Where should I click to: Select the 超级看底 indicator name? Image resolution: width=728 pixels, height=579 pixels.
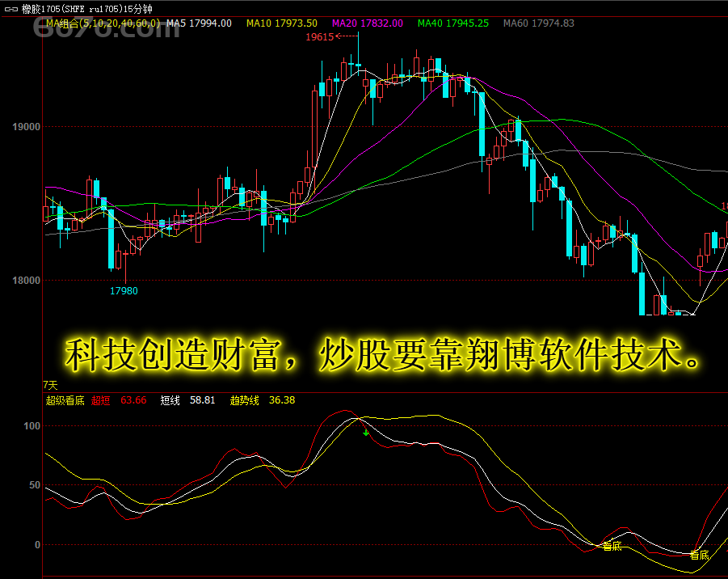coord(65,400)
